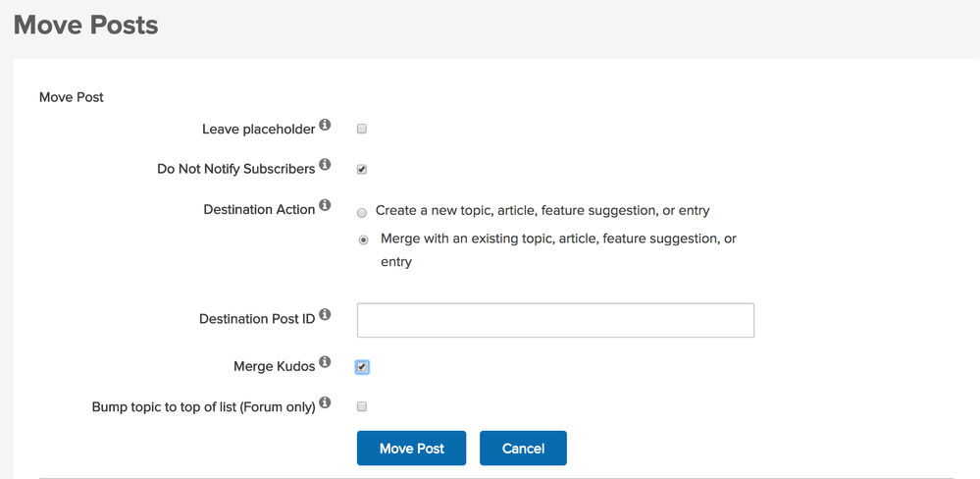Click info icon for Bump topic to top
Viewport: 980px width, 479px height.
(x=325, y=402)
